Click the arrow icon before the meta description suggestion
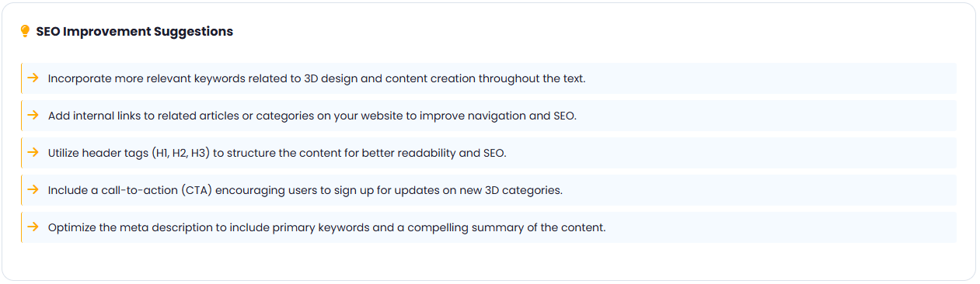The image size is (980, 284). [x=33, y=227]
